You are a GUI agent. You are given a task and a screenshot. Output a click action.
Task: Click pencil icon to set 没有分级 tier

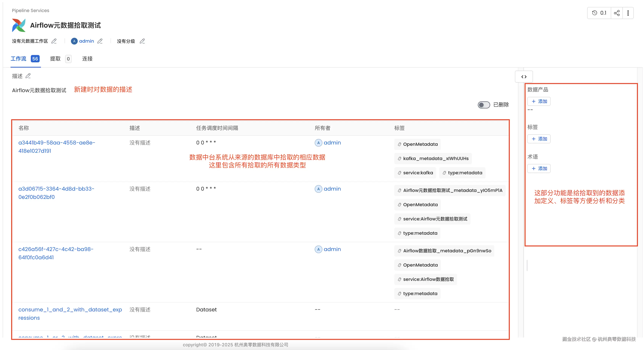point(142,41)
